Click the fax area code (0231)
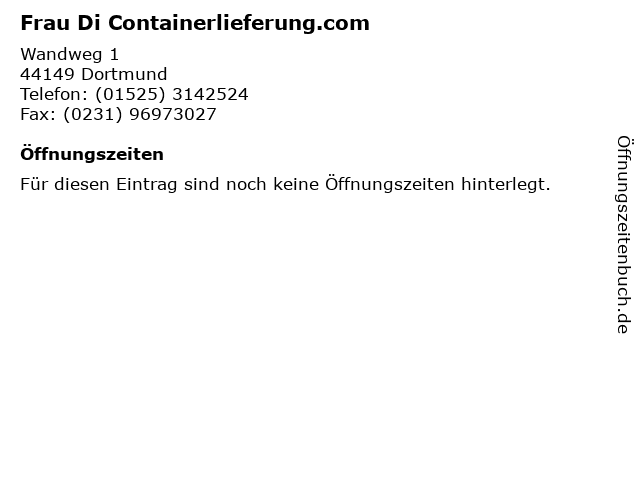This screenshot has width=640, height=480. click(93, 114)
